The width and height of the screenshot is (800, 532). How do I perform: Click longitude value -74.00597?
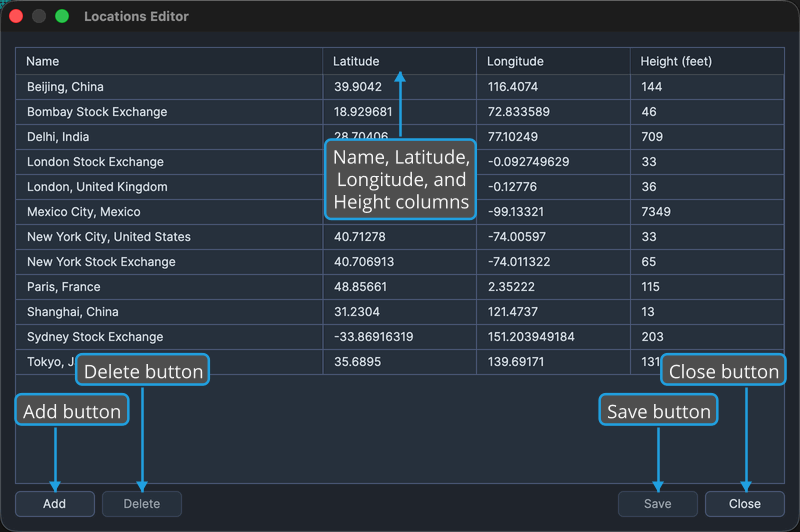[517, 237]
